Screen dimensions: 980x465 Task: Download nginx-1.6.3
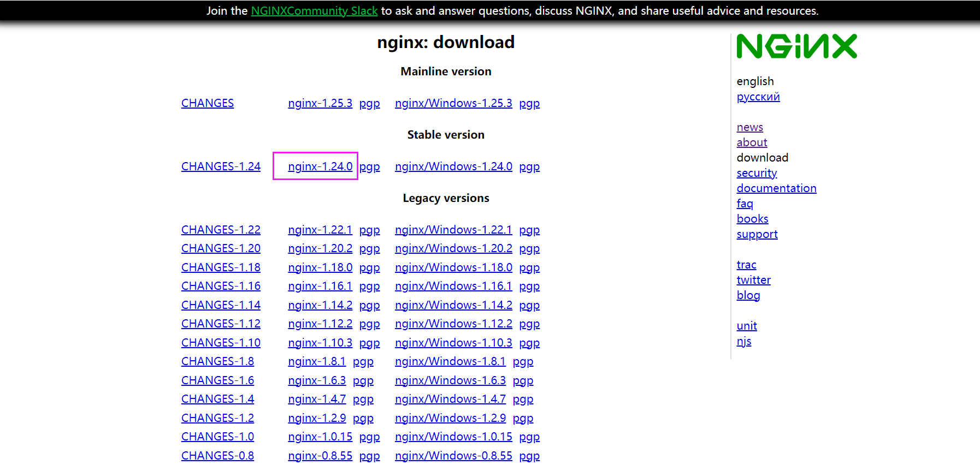coord(317,380)
